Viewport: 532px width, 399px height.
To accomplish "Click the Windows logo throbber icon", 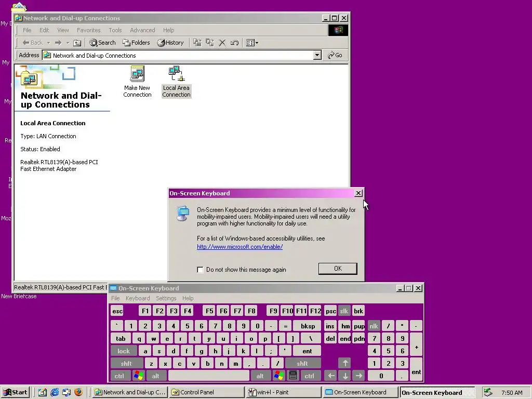I will coord(338,30).
